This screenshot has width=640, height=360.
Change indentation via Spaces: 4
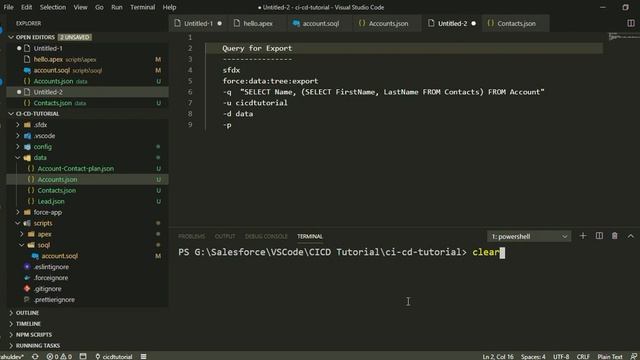533,356
